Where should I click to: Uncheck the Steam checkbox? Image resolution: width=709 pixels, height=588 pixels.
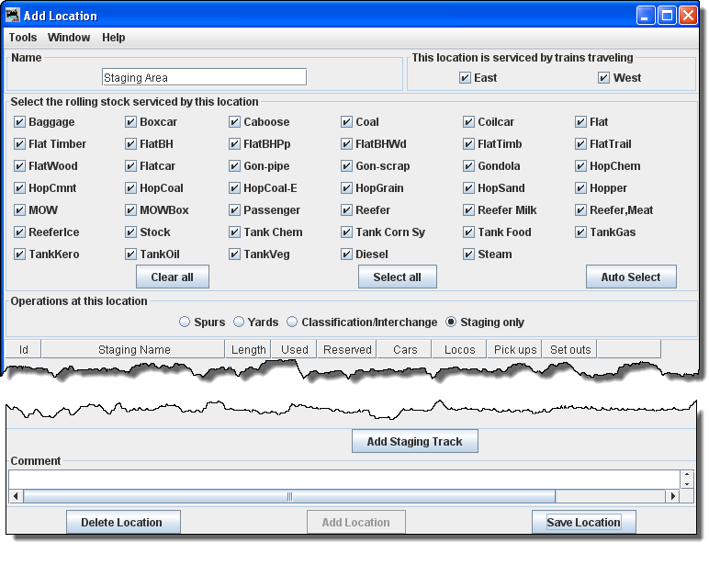469,254
